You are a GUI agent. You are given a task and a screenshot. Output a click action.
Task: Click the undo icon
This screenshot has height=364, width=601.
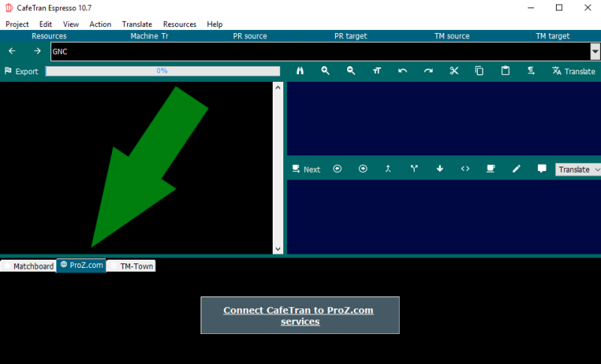coord(403,71)
